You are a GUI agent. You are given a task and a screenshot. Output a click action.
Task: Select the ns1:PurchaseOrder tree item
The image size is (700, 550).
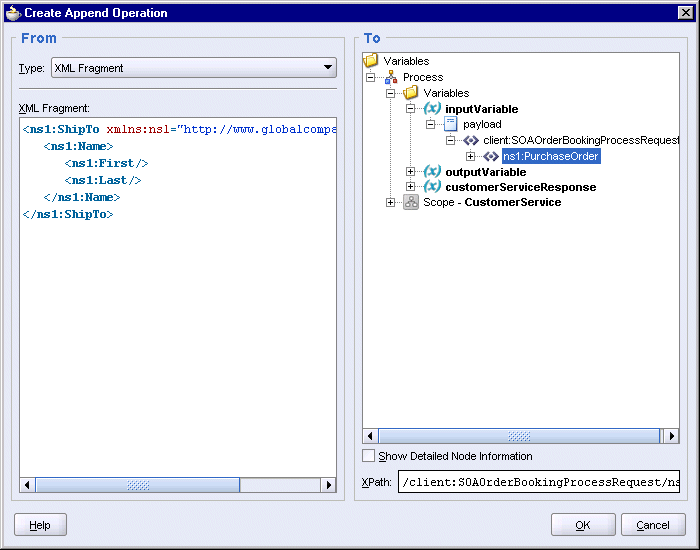pos(551,156)
